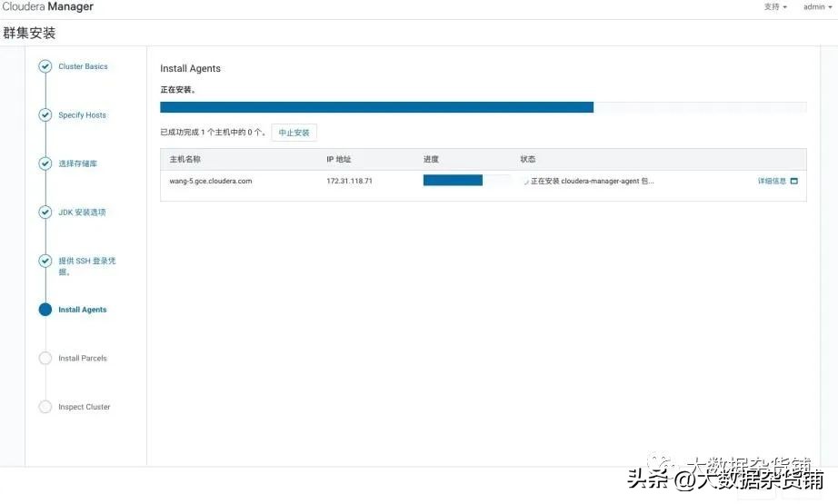Click the 中止安装 button
This screenshot has width=838, height=504.
[294, 133]
